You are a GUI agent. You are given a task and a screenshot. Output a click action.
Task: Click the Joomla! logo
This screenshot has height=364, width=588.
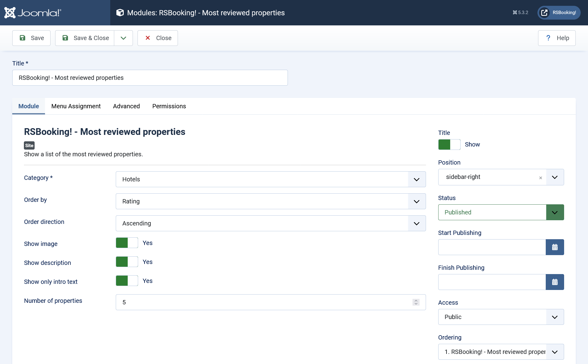coord(32,13)
